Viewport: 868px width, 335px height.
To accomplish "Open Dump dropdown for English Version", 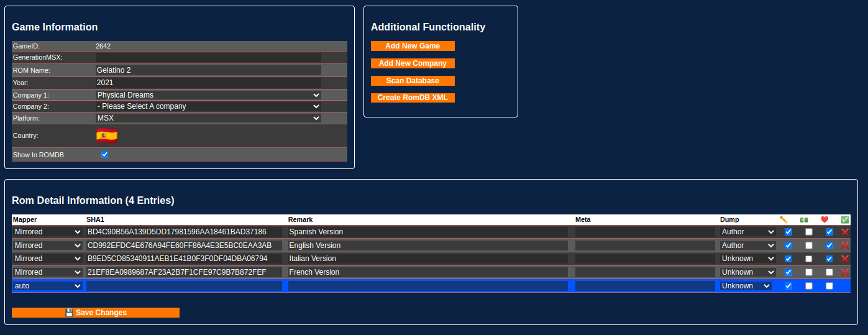I will tap(748, 246).
